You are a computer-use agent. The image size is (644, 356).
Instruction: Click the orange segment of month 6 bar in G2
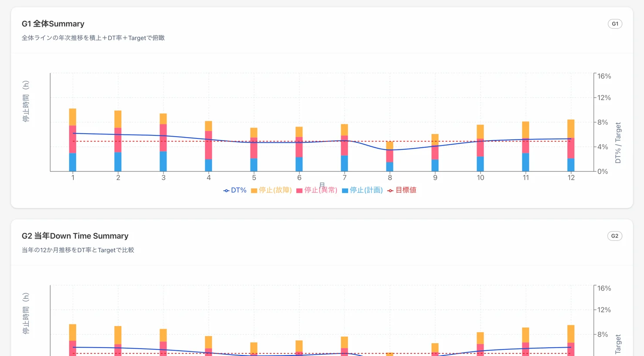(x=299, y=346)
